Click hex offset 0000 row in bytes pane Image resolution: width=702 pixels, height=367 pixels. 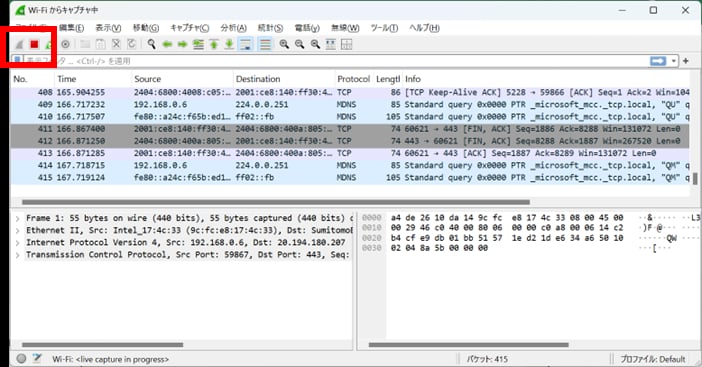[372, 218]
